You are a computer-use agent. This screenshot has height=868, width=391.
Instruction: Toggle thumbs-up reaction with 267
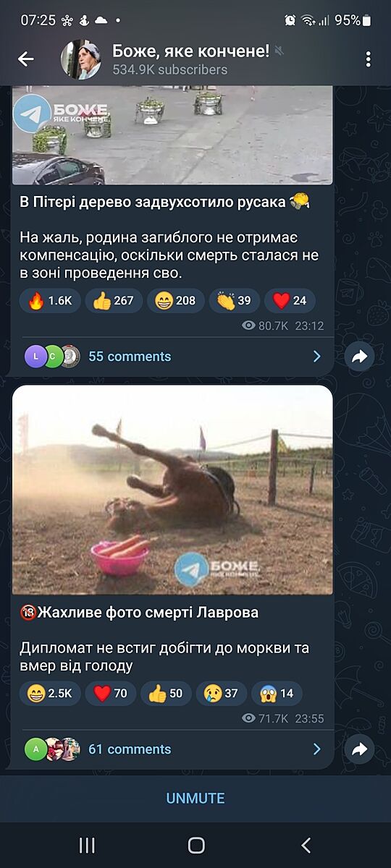[114, 301]
